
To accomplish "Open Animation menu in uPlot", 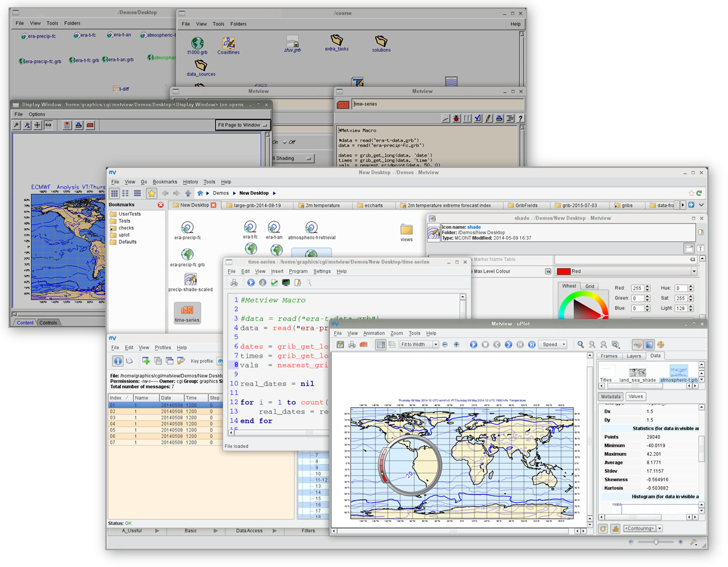I will coord(374,333).
